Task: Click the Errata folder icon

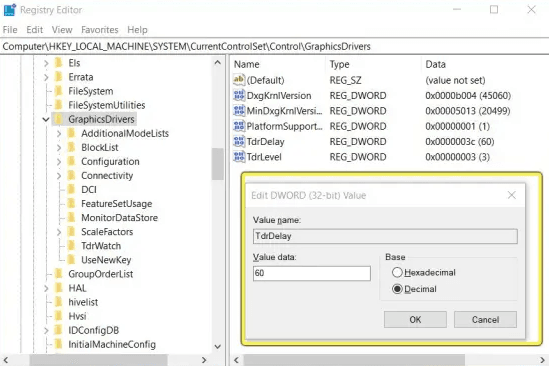Action: click(59, 77)
